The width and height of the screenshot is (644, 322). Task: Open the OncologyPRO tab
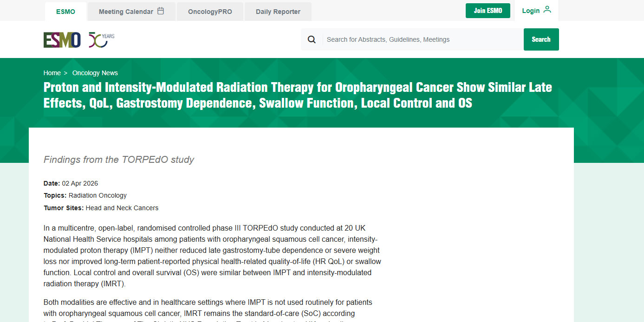[210, 12]
